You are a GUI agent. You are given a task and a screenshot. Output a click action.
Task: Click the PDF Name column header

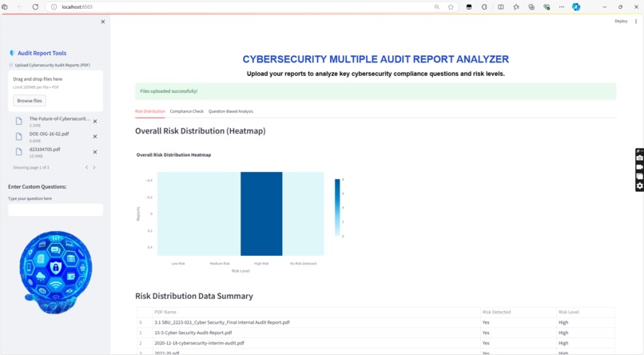[x=316, y=312]
